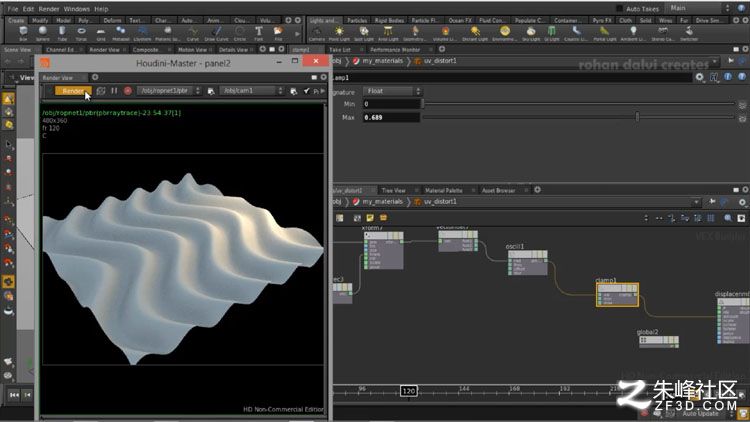Select the L-System shelf tool

click(x=143, y=33)
